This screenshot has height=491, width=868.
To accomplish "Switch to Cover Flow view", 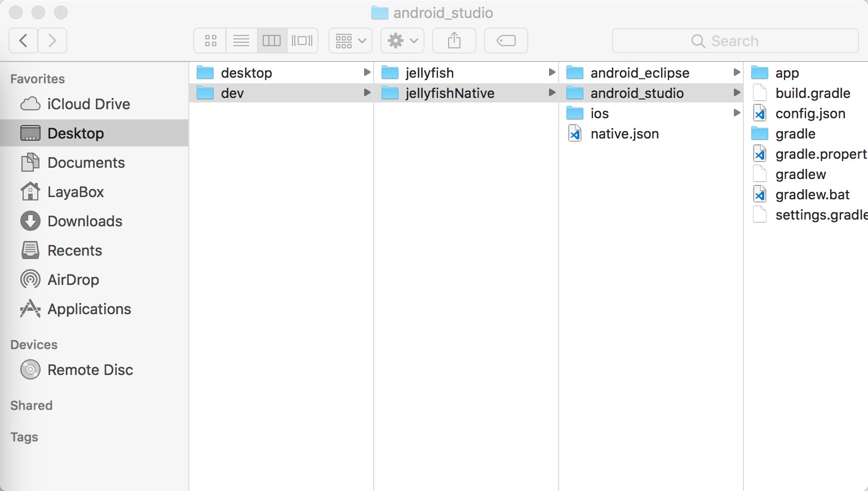I will pos(302,41).
